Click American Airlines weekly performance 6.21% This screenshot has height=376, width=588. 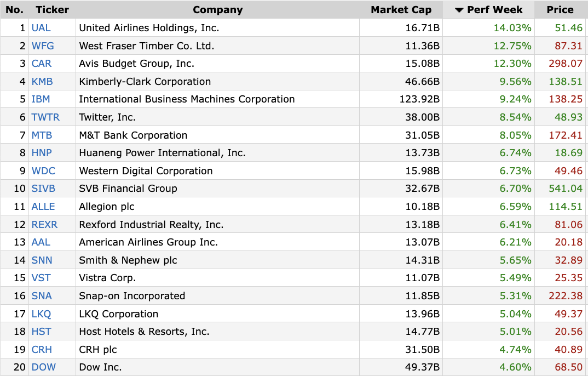tap(515, 242)
